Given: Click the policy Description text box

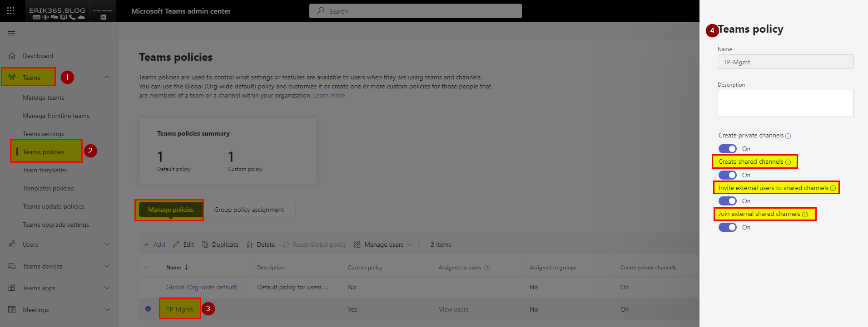Looking at the screenshot, I should click(x=785, y=103).
